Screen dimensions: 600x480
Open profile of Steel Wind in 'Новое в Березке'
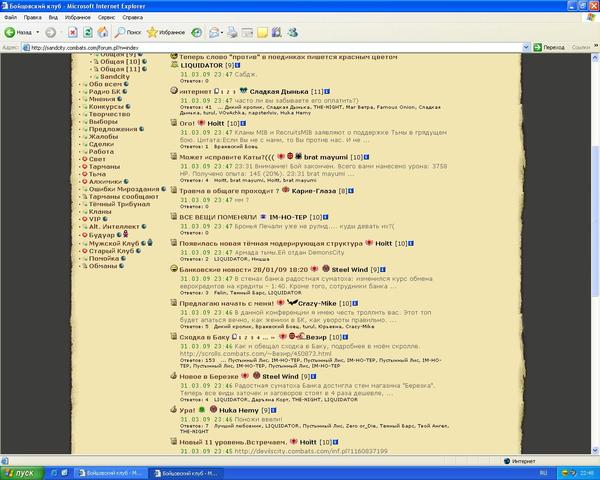[x=280, y=376]
